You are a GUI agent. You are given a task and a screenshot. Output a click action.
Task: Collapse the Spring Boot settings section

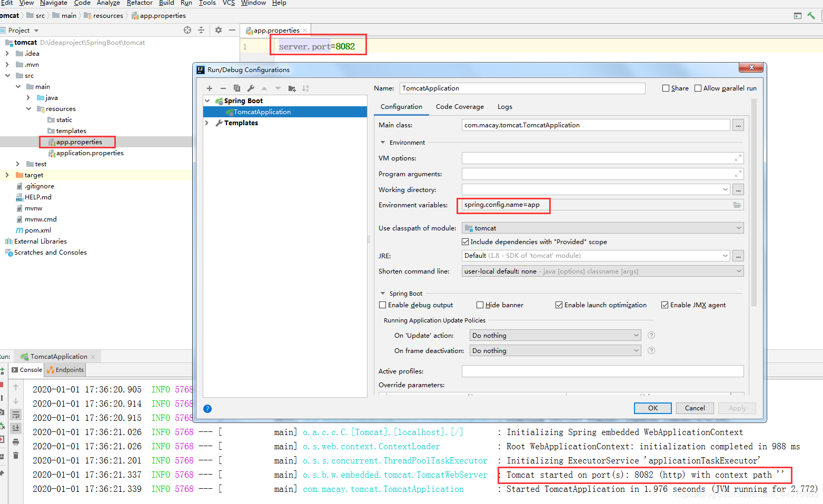click(x=383, y=294)
